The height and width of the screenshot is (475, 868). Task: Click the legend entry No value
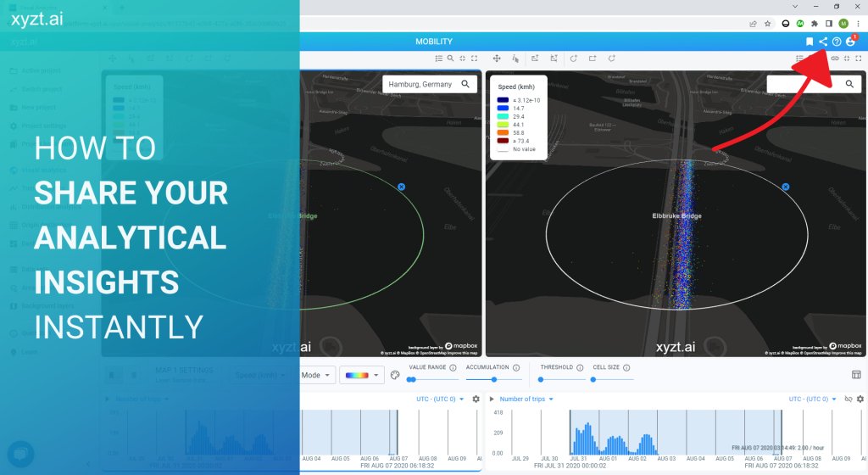(524, 149)
